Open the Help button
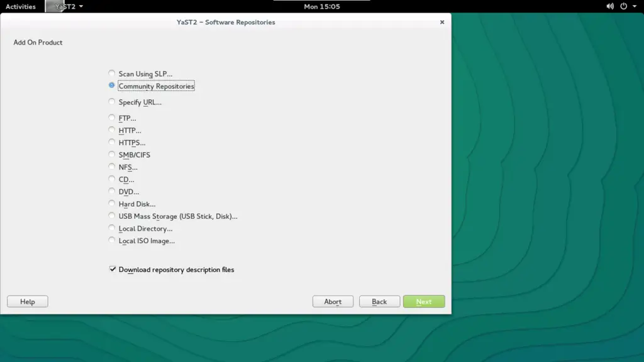644x362 pixels. (28, 301)
